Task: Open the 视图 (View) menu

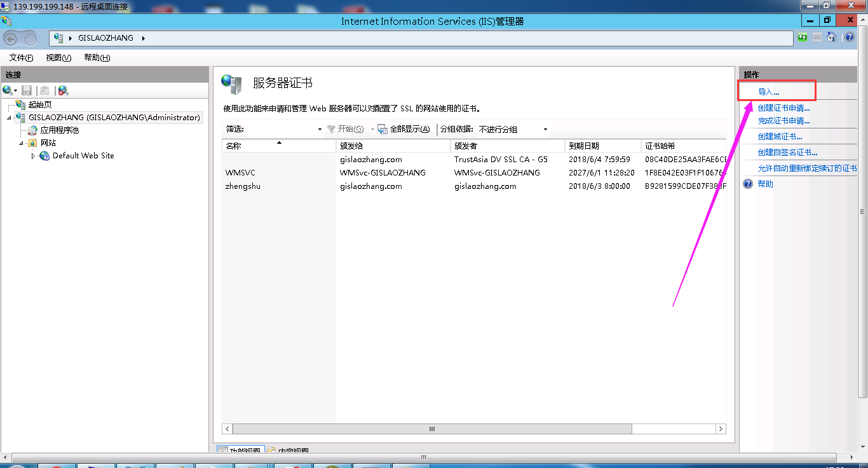Action: (x=58, y=58)
